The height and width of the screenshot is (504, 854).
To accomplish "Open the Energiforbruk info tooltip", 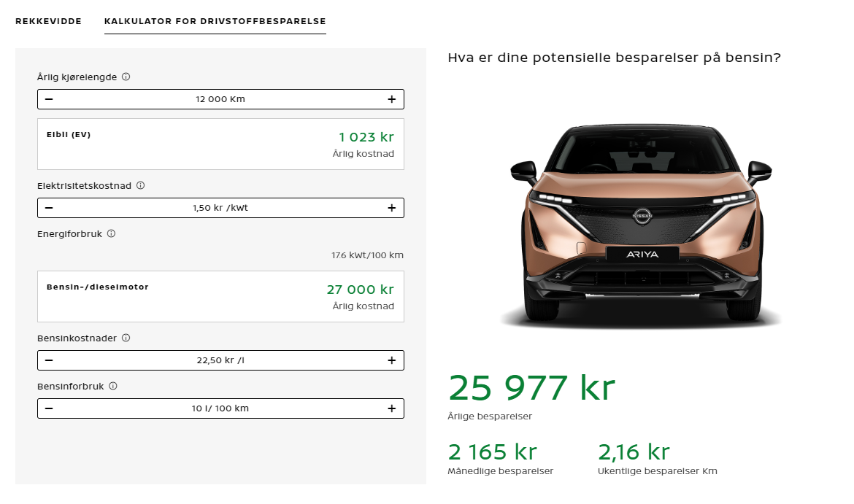I will tap(110, 233).
